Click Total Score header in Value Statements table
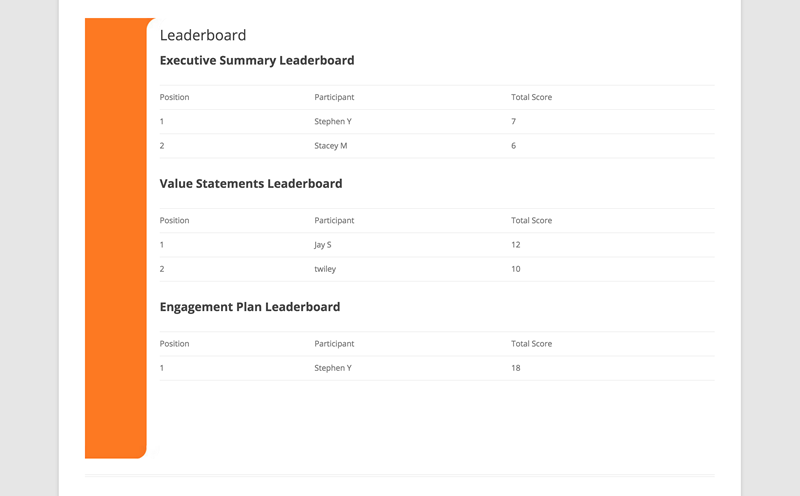 click(x=531, y=220)
